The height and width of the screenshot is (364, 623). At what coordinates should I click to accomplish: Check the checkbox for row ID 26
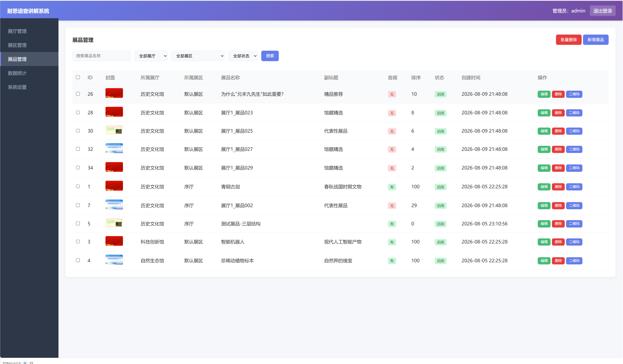78,94
